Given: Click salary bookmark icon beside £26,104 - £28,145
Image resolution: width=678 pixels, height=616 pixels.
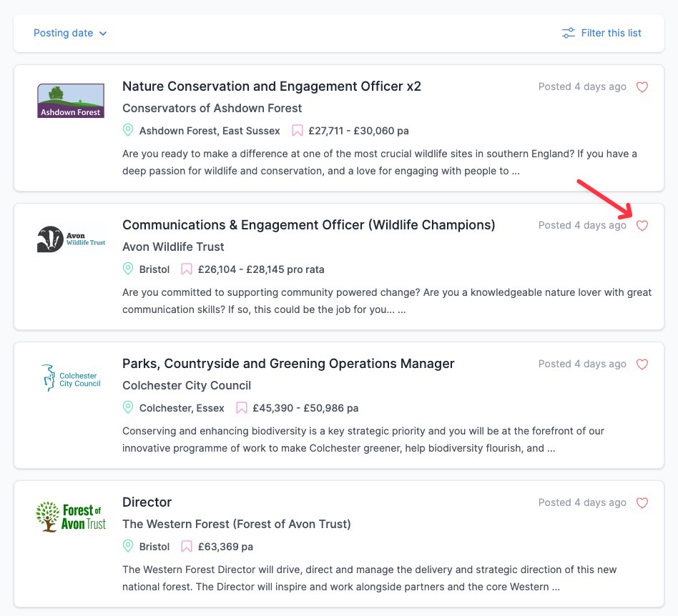Looking at the screenshot, I should coord(187,269).
